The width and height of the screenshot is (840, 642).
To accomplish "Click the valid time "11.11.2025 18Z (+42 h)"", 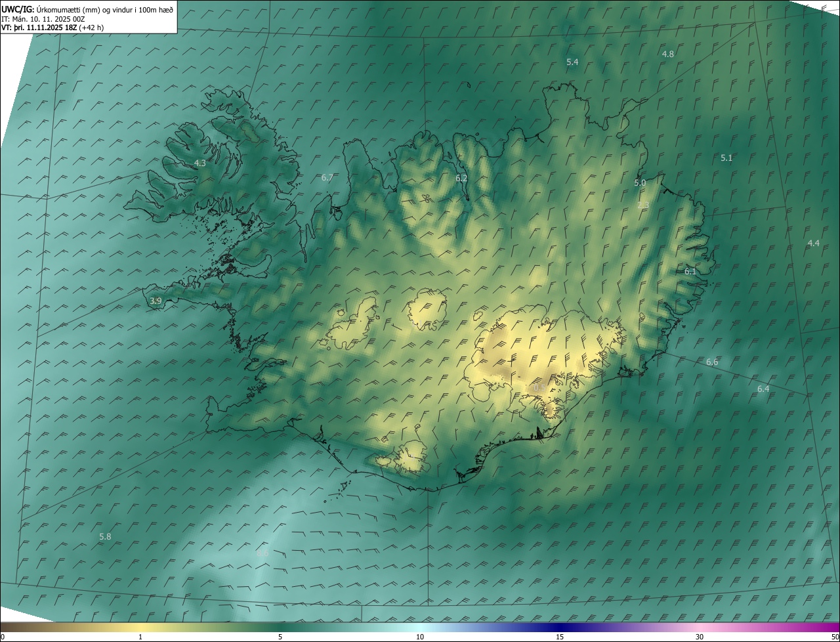I will tap(66, 28).
